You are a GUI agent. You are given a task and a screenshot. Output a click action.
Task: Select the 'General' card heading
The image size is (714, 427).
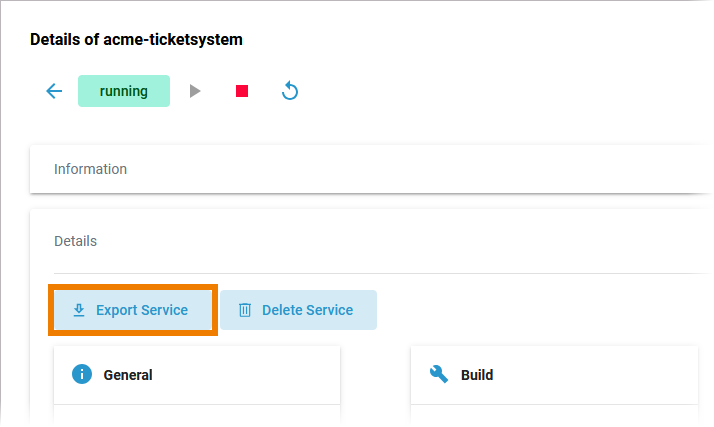pyautogui.click(x=128, y=375)
